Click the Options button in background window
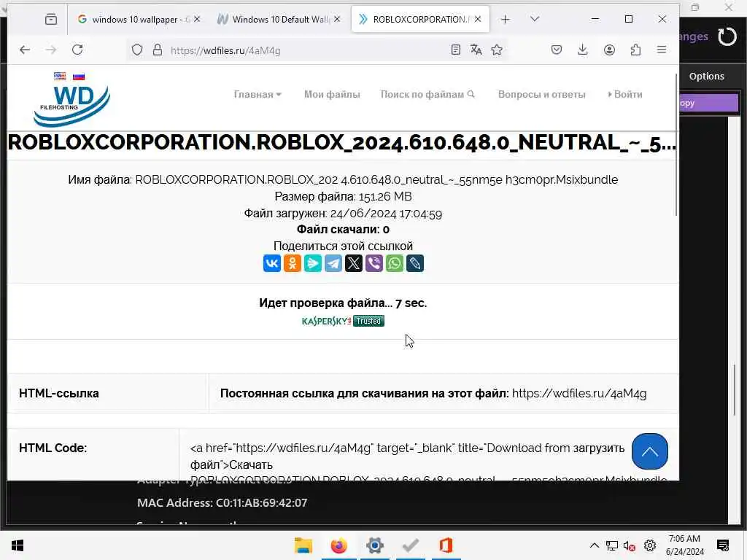 (706, 76)
